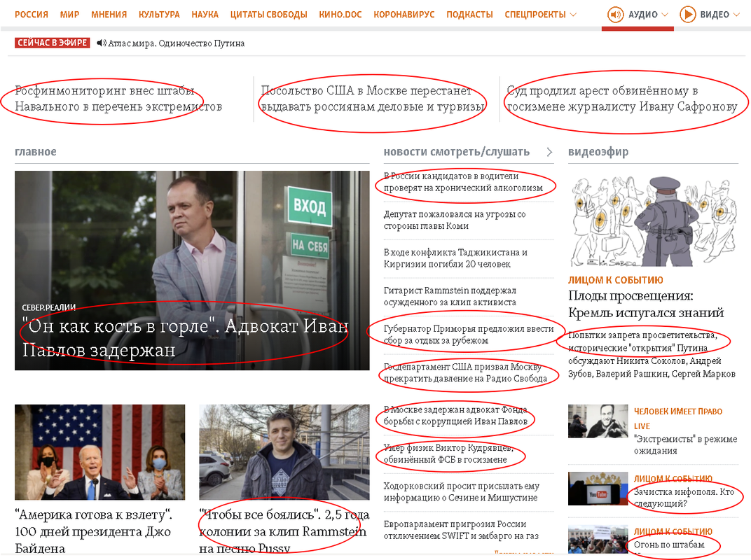Open headline about Росфинмониторинг and штабы Навального
The width and height of the screenshot is (751, 560).
118,98
